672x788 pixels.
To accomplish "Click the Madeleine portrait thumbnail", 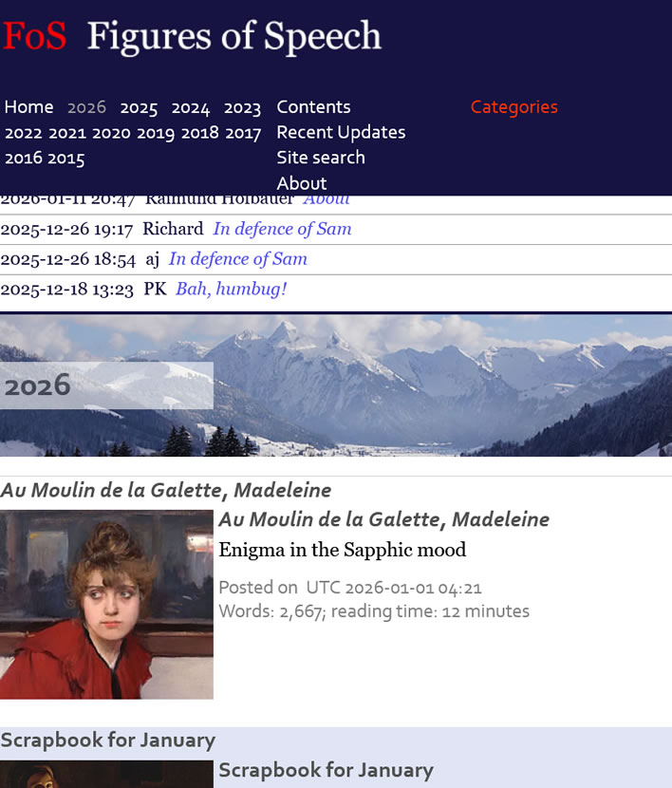I will coord(106,604).
